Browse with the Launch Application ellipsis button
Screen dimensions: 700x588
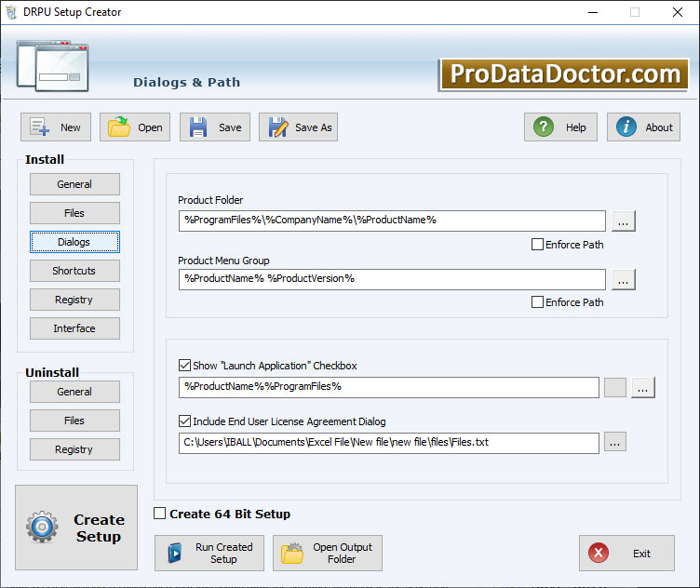tap(643, 387)
